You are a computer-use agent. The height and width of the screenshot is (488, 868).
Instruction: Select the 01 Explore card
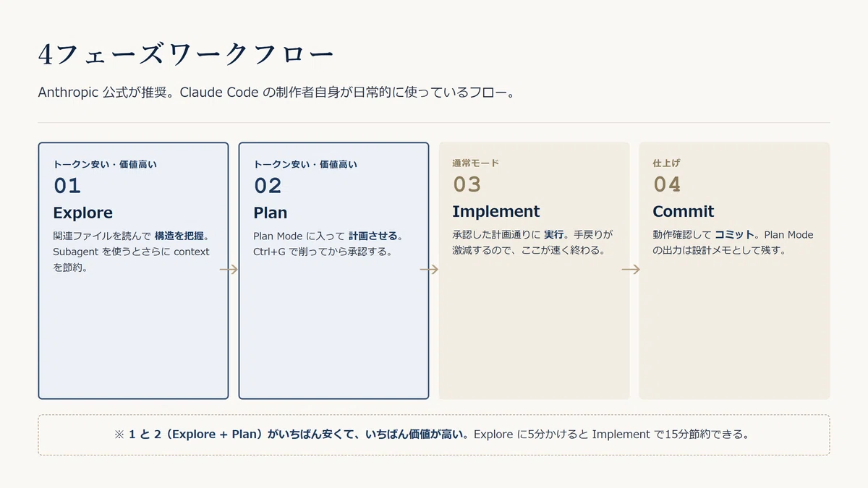coord(133,270)
